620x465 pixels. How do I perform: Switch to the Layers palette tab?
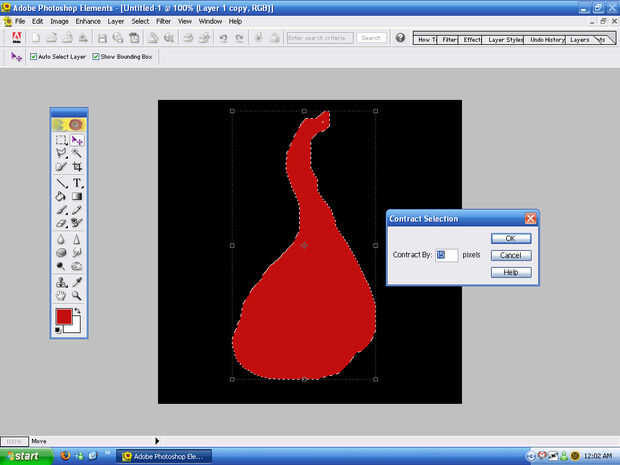pos(579,40)
